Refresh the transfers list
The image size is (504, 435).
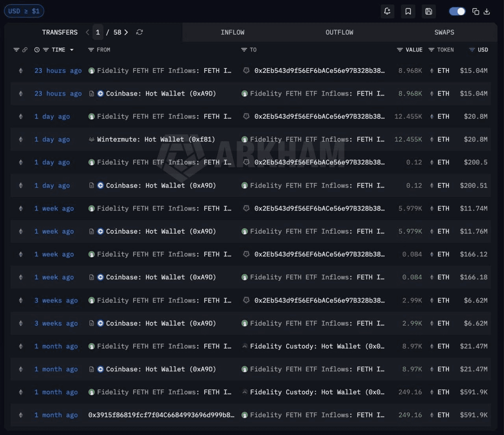139,32
